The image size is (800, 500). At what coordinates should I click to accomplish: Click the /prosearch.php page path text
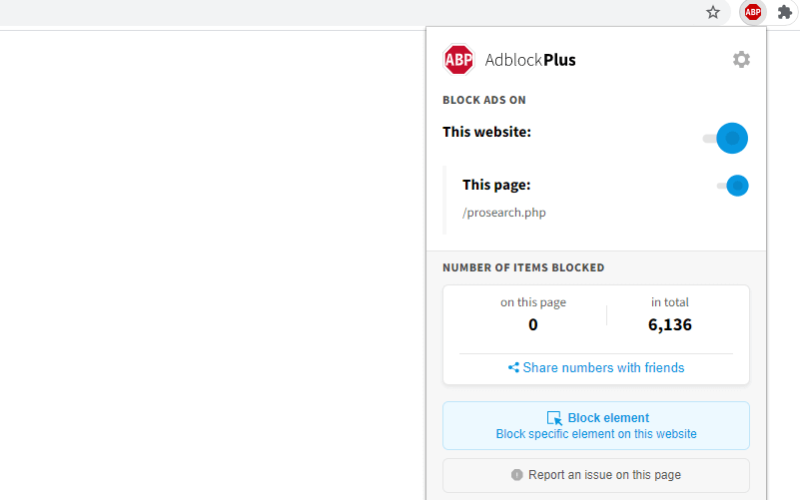coord(504,213)
